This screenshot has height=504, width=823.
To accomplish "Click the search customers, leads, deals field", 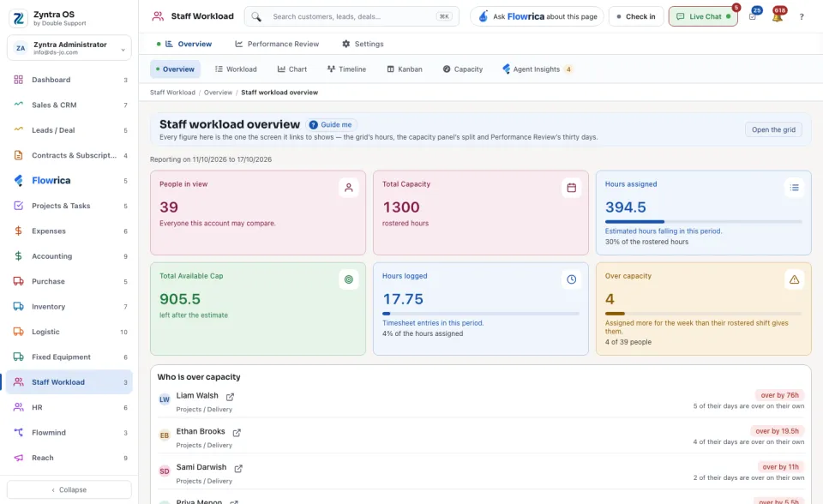I will (x=351, y=17).
